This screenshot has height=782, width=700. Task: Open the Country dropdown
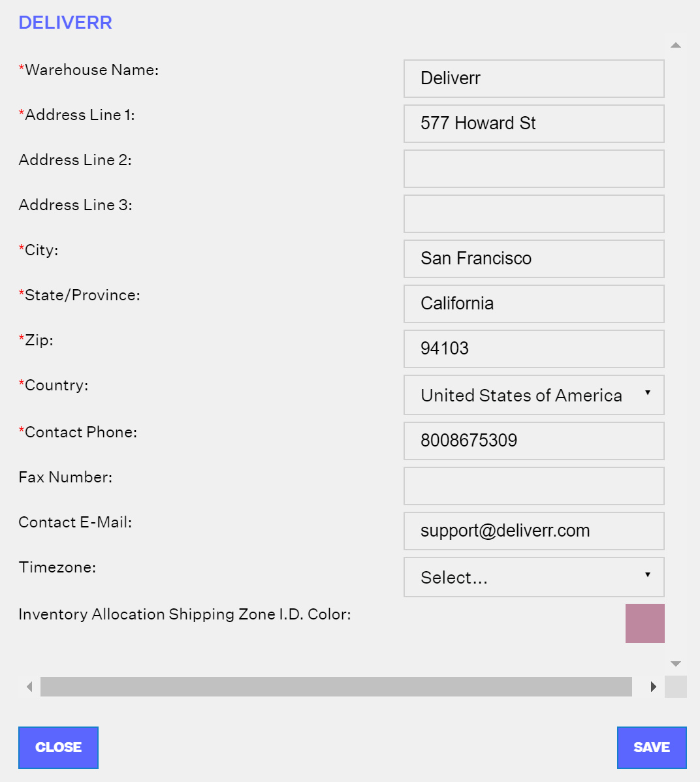tap(534, 395)
